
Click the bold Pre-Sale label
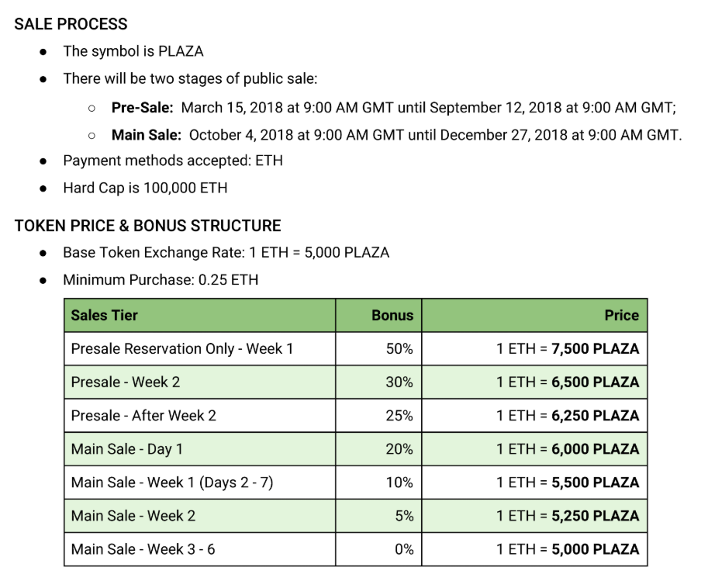tap(142, 107)
